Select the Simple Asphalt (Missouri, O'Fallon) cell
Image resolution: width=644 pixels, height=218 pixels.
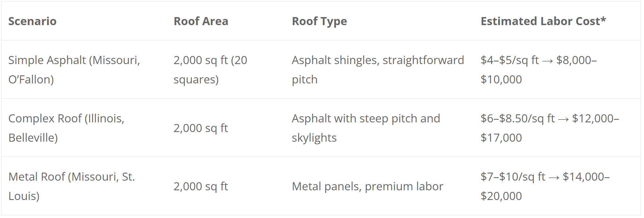[74, 70]
